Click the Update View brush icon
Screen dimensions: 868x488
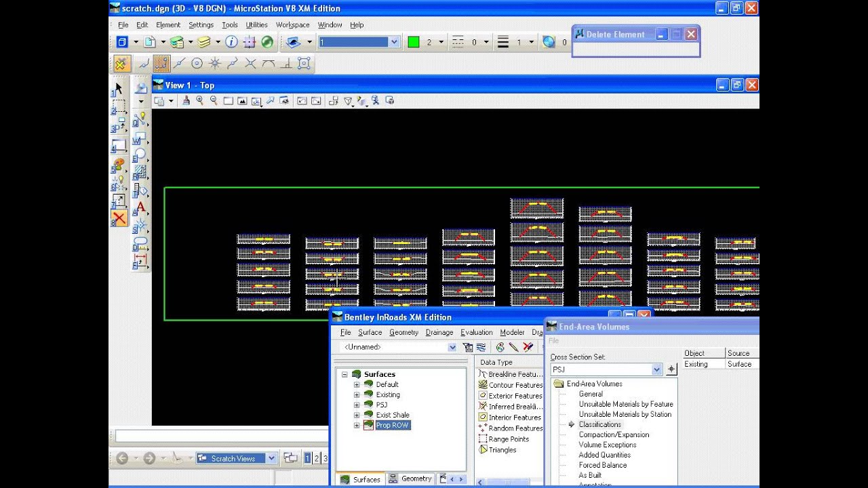click(x=186, y=100)
